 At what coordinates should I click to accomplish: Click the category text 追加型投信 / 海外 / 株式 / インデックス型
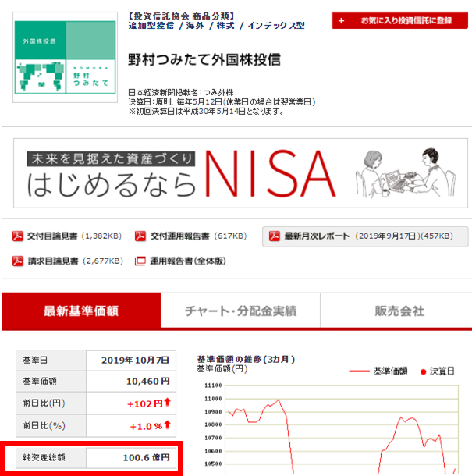tap(216, 26)
